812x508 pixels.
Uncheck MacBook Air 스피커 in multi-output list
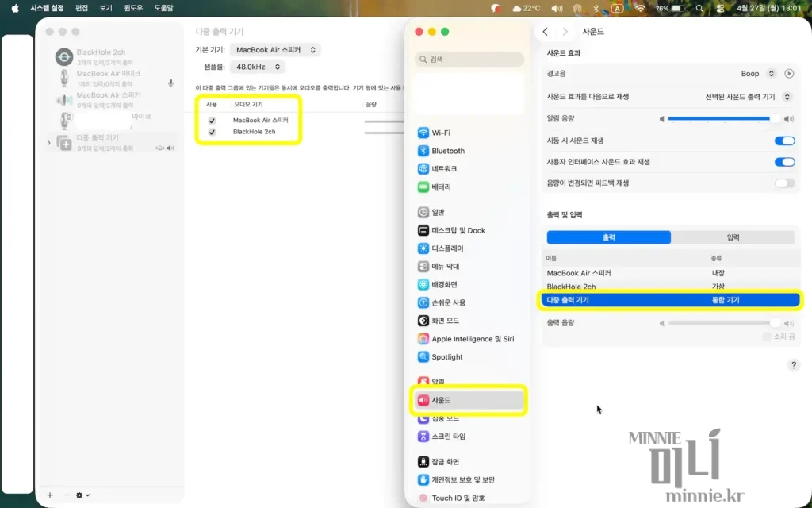tap(212, 121)
